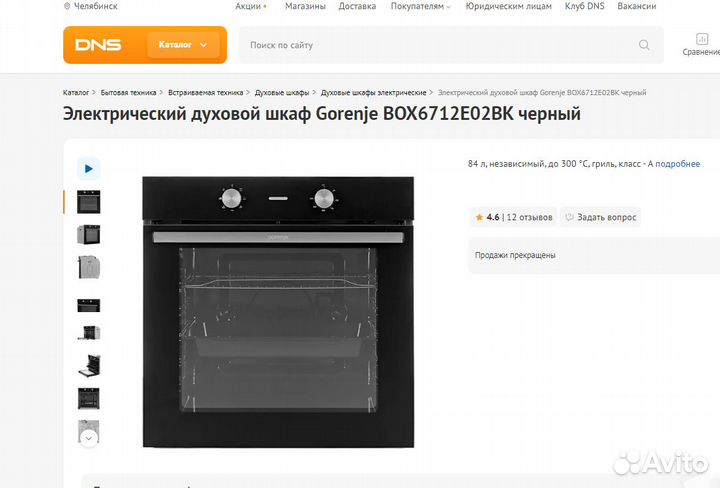720x488 pixels.
Task: Play the product video thumbnail
Action: coord(89,169)
